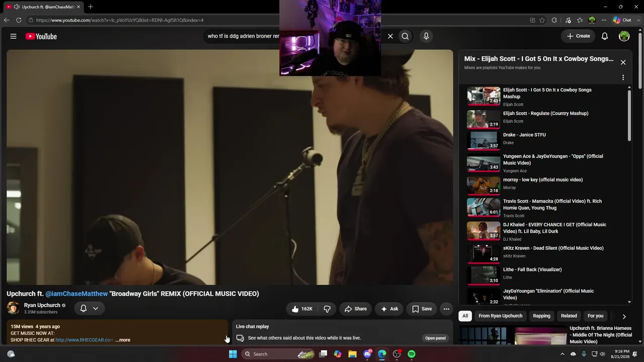
Task: Close the Upchurch YouTube tab
Action: [x=78, y=7]
